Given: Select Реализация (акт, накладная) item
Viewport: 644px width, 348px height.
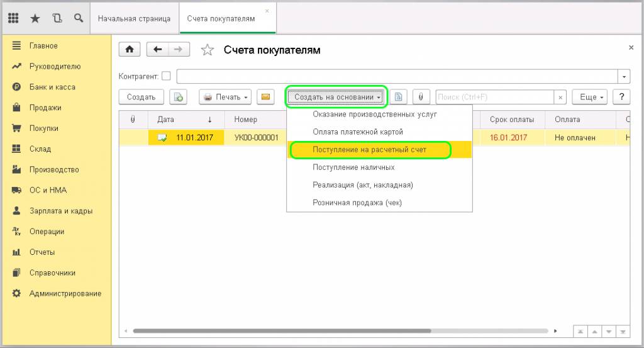Looking at the screenshot, I should (x=379, y=185).
